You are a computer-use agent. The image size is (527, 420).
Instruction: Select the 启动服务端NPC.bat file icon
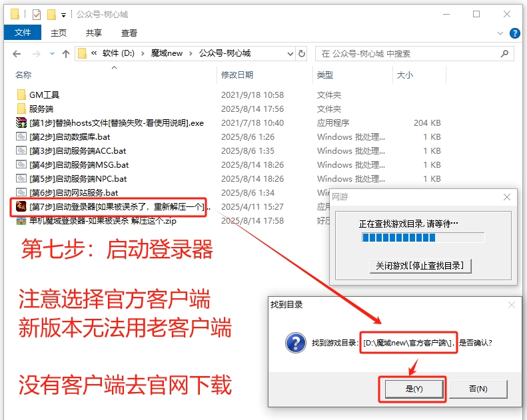21,178
